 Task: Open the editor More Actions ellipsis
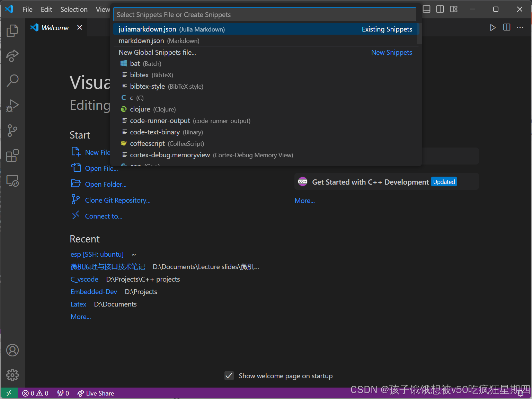point(520,27)
